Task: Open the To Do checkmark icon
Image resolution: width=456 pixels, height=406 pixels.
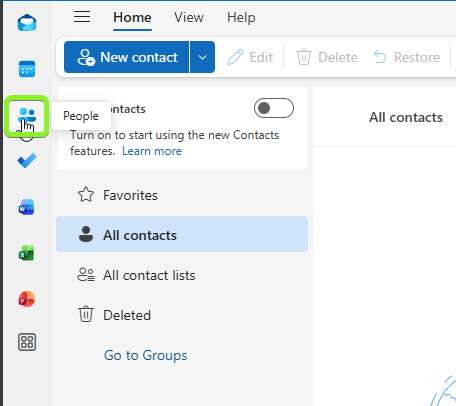Action: tap(27, 161)
